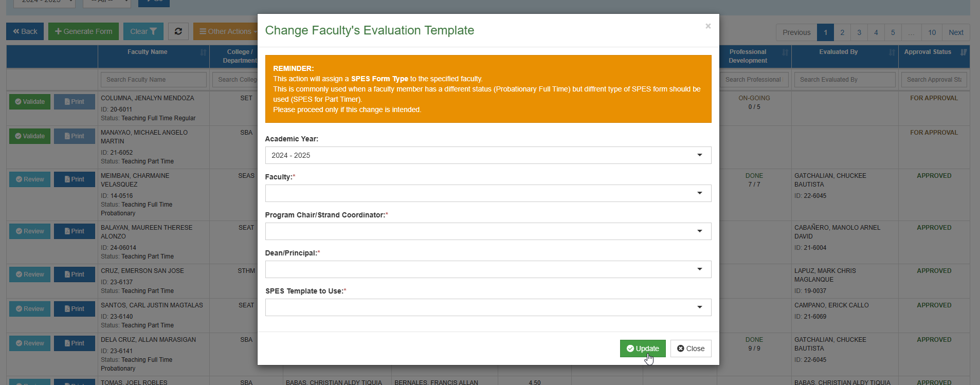Image resolution: width=980 pixels, height=385 pixels.
Task: Review DELA CRUZ, ALLAN MARASIGAN row
Action: point(30,343)
